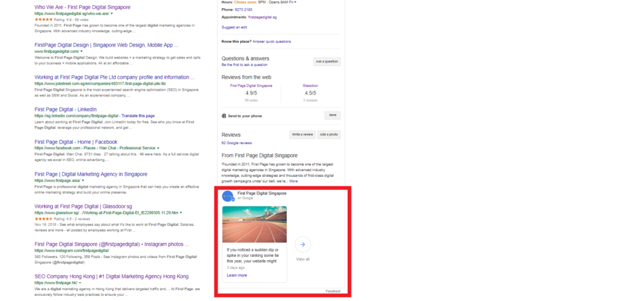Click the 'Write a review' button
Screen dimensions: 644x301
303,135
